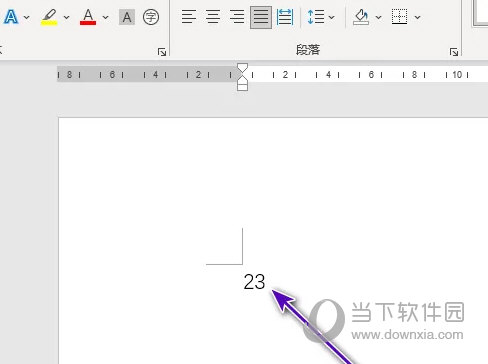488x364 pixels.
Task: Expand the line spacing dropdown arrow
Action: 331,17
